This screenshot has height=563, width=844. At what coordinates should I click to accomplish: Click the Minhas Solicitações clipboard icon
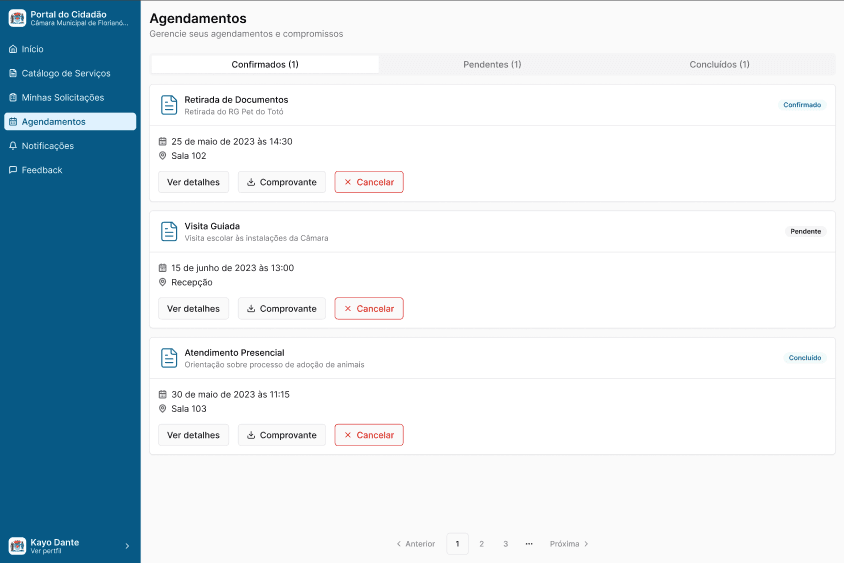(13, 97)
